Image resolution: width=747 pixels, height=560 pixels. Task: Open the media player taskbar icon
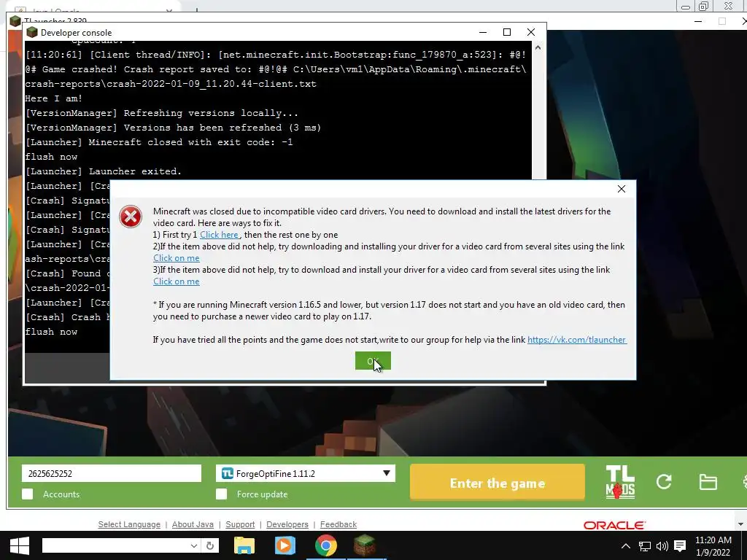(x=285, y=545)
